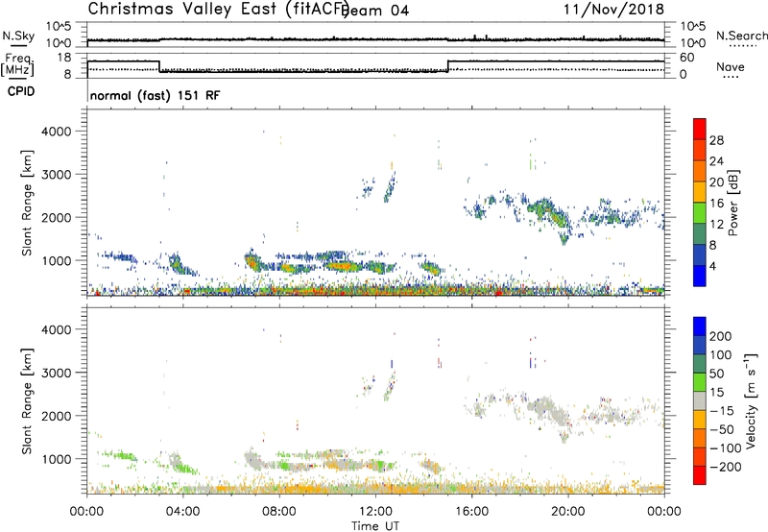Click the strong power echo near 1000 km at 07:00 UT

253,263
